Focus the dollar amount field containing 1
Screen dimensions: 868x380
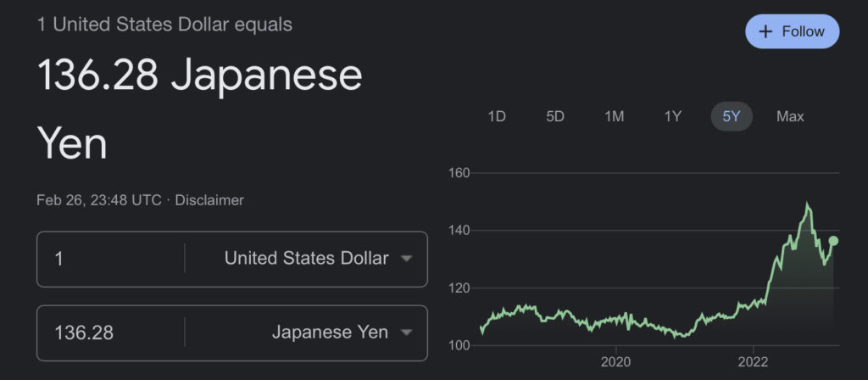click(110, 259)
